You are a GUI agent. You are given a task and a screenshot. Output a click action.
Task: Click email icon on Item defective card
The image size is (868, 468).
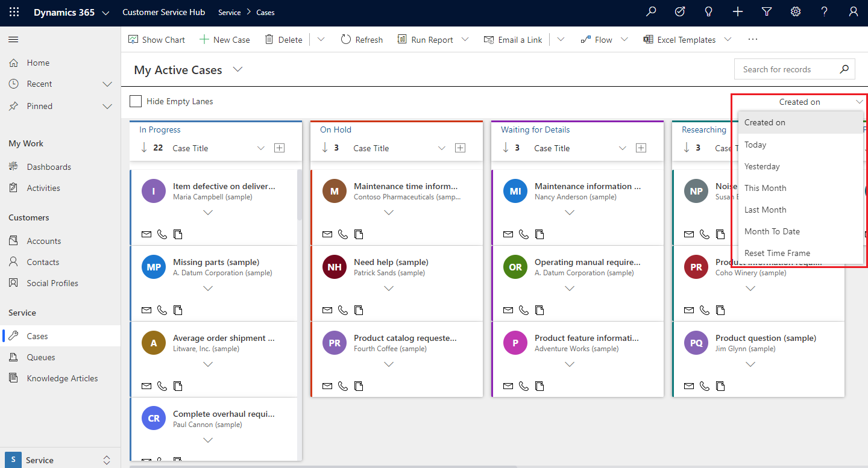click(x=146, y=234)
